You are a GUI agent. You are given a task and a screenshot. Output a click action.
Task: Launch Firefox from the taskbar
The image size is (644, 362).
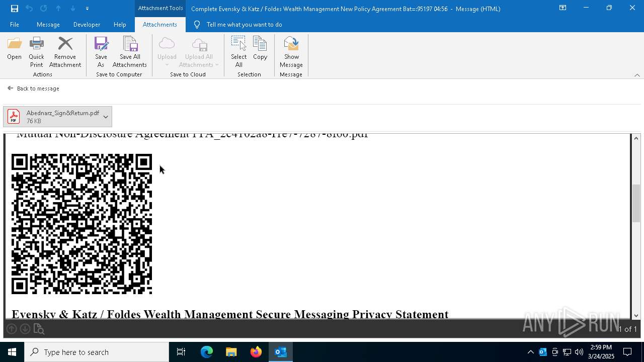click(256, 352)
